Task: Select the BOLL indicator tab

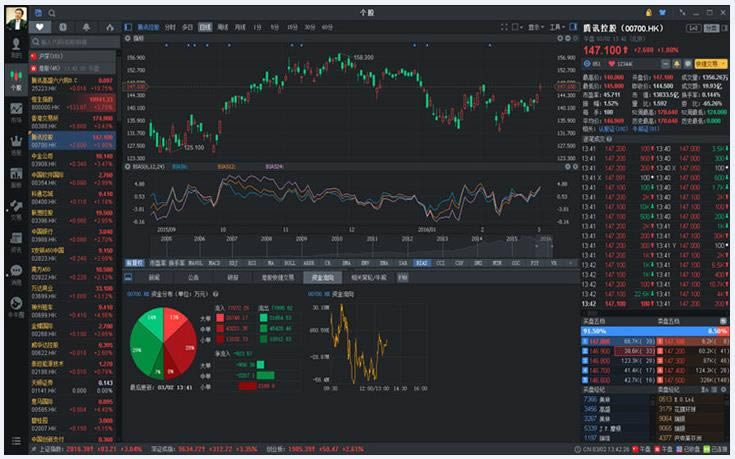Action: point(290,263)
